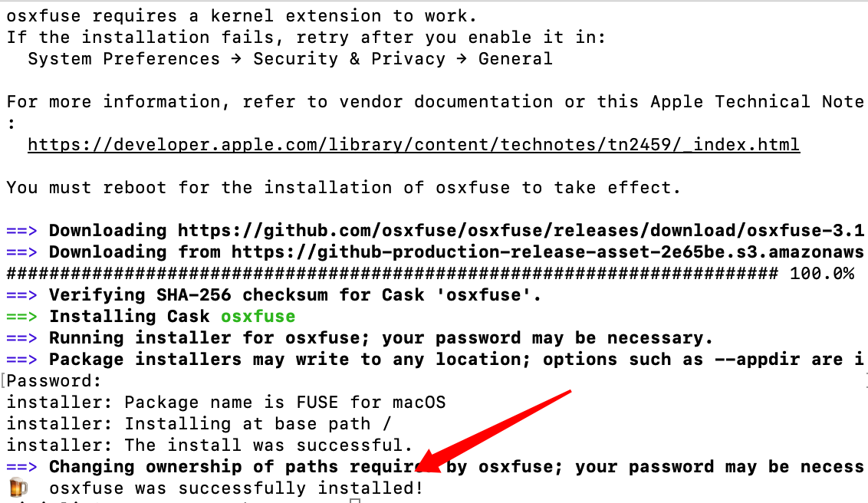Click the 'You must reboot' notice line
Image resolution: width=868 pixels, height=503 pixels.
click(x=343, y=187)
